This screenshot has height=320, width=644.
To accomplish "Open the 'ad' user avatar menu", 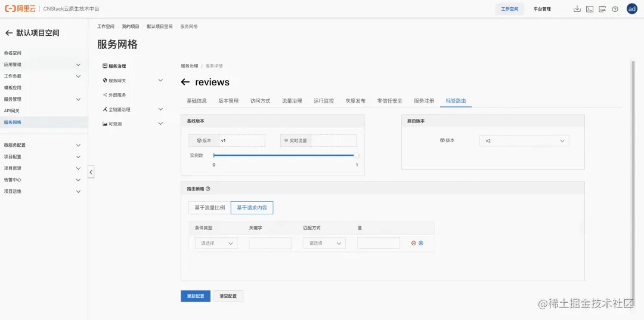I will (631, 8).
